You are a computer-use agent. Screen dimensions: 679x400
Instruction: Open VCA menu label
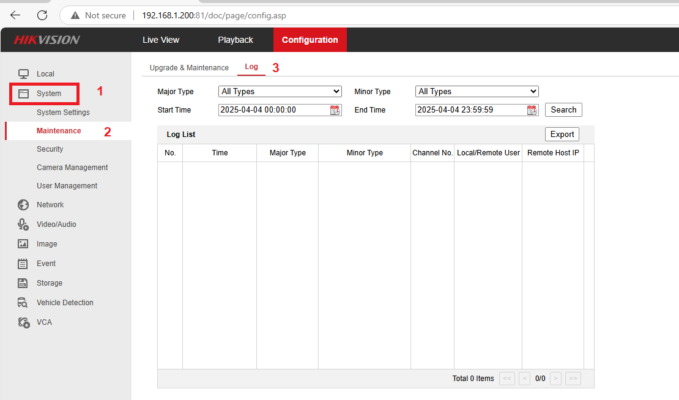click(44, 322)
